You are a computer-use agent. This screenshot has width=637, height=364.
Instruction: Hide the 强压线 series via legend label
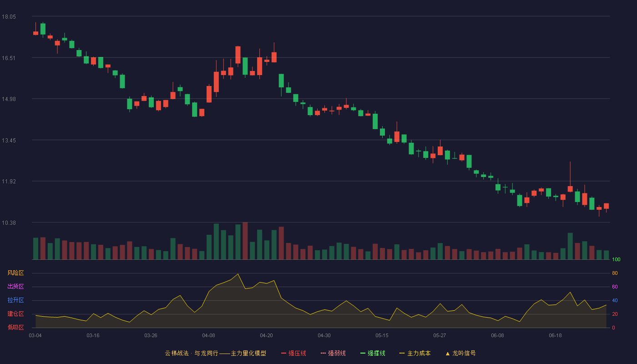(297, 353)
